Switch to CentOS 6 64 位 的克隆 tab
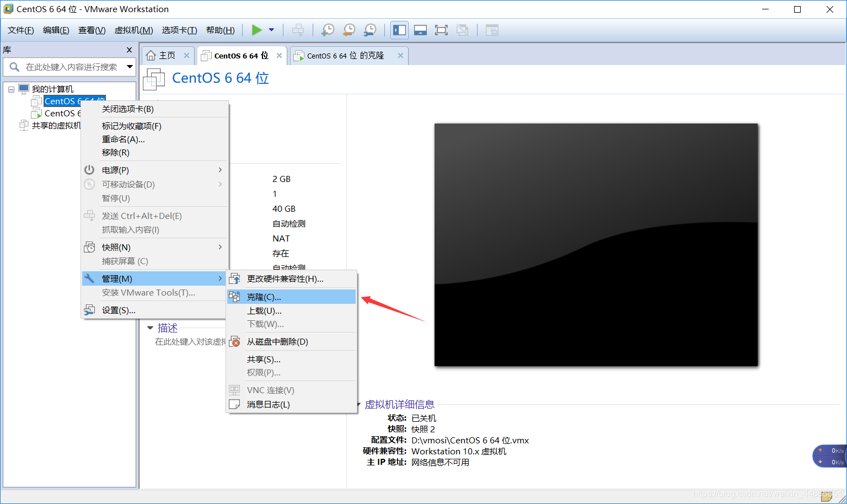847x504 pixels. click(345, 55)
